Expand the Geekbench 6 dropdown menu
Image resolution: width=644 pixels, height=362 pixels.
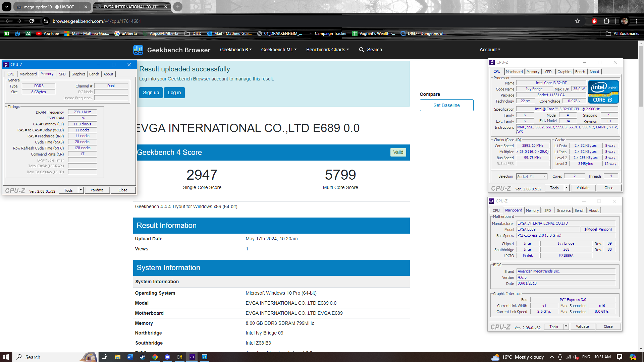(236, 50)
